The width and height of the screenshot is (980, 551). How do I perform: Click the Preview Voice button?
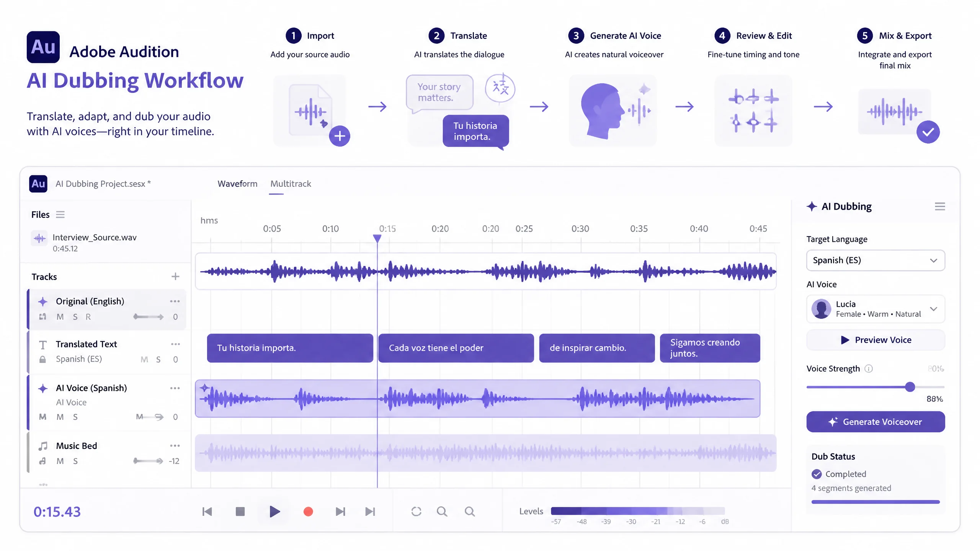coord(875,340)
